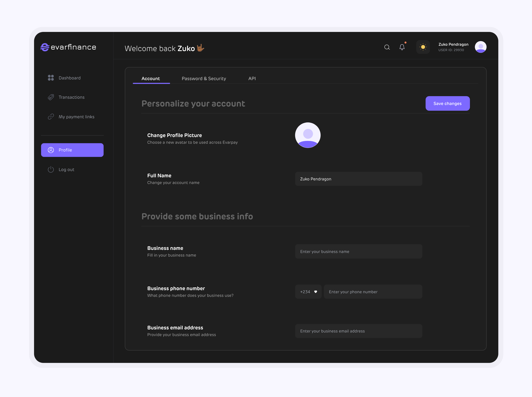Click the Business phone number label
Image resolution: width=532 pixels, height=397 pixels.
click(176, 288)
